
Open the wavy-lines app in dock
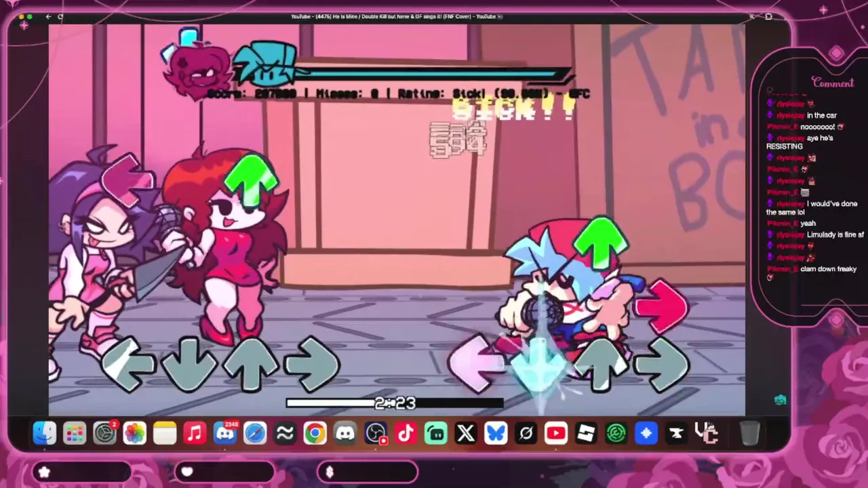285,433
